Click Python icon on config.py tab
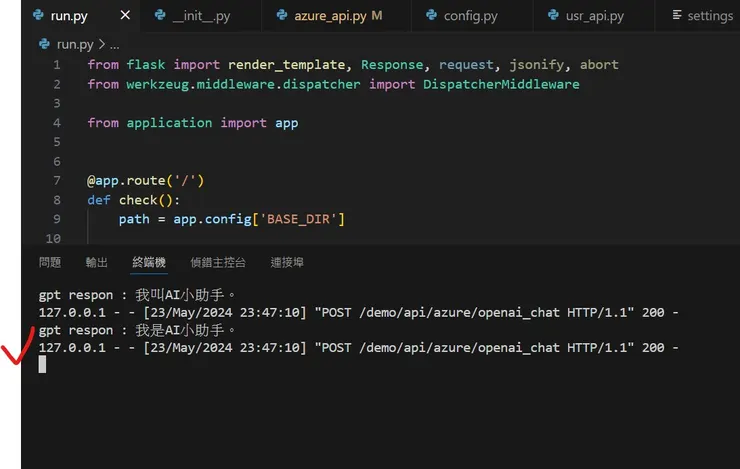The image size is (740, 469). tap(431, 15)
